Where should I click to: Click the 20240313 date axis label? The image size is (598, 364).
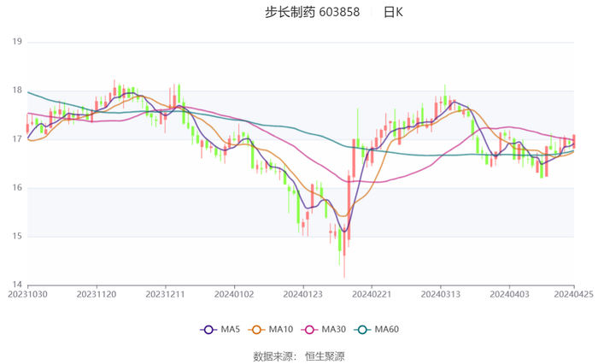click(440, 293)
